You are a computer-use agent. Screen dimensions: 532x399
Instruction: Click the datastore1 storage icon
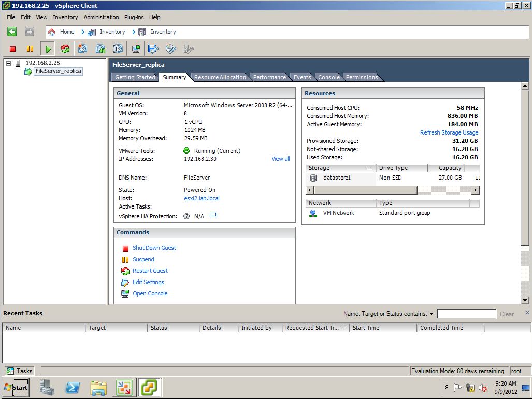point(313,178)
